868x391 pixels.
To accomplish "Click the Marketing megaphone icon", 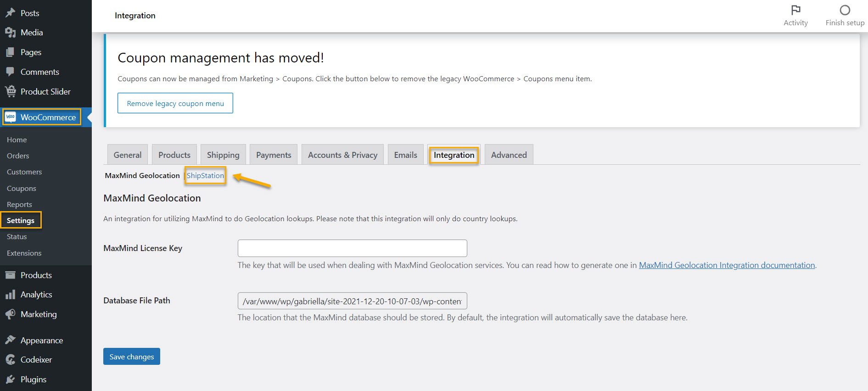I will click(10, 314).
